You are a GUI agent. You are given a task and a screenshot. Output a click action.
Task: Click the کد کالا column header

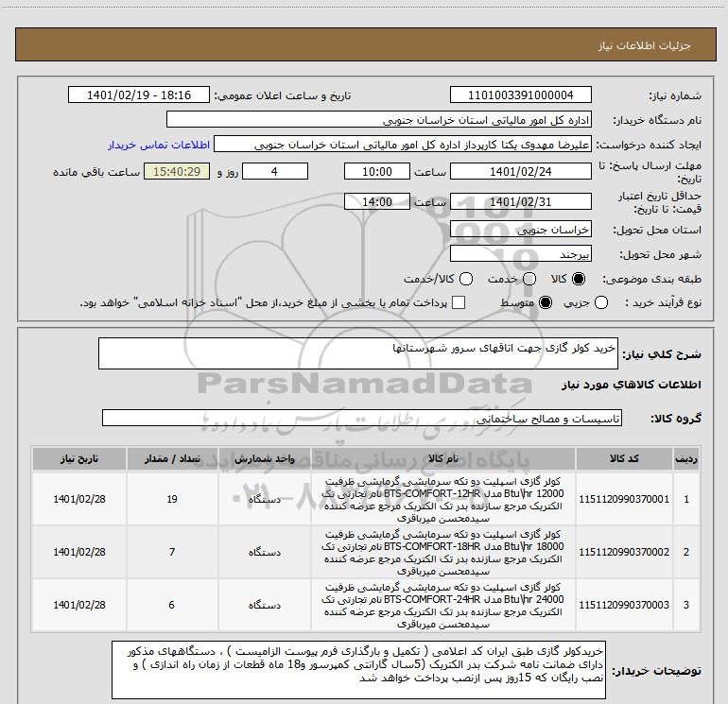tap(624, 458)
